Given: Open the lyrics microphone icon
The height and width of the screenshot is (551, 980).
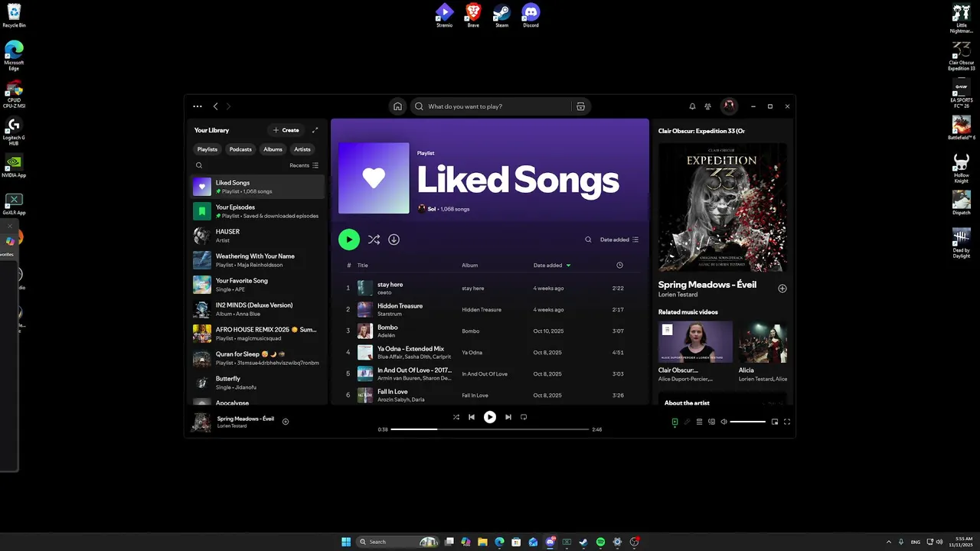Looking at the screenshot, I should point(687,422).
